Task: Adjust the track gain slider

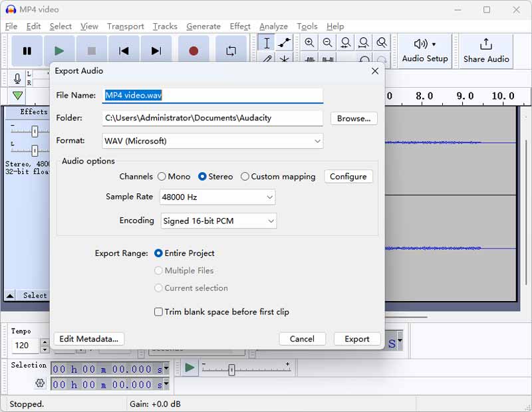Action: [x=35, y=131]
